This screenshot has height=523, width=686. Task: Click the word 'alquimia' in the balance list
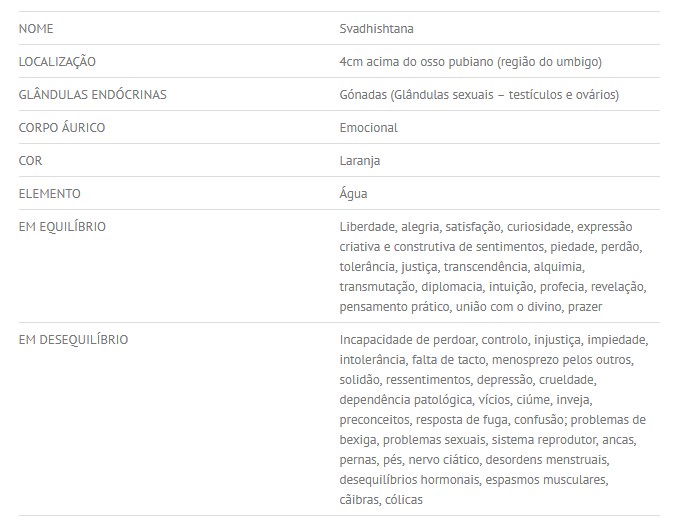558,266
